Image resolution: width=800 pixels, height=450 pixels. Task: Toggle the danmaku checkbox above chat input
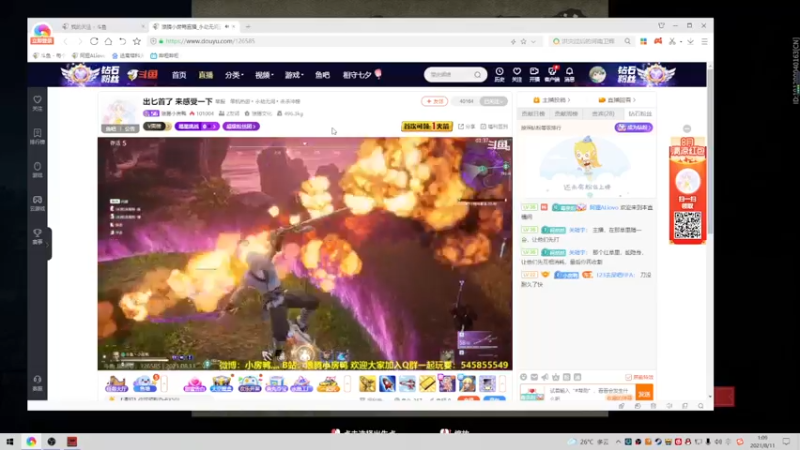pyautogui.click(x=628, y=377)
